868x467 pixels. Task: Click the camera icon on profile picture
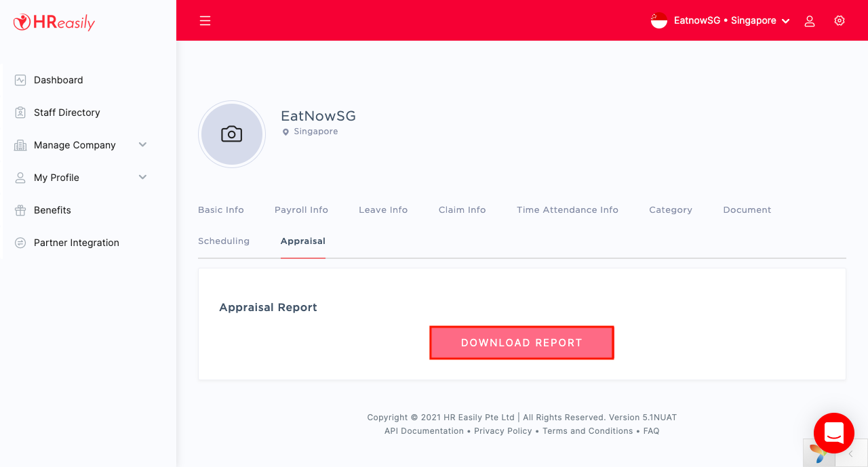232,134
